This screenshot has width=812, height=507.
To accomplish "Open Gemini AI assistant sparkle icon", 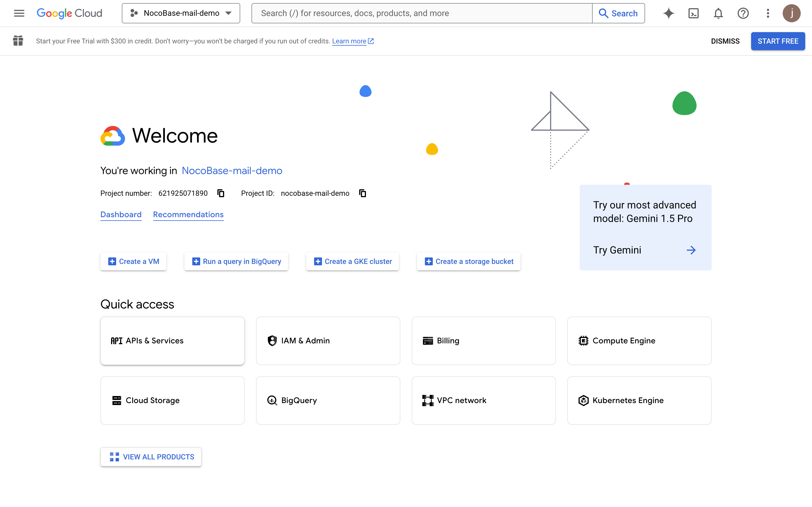I will [668, 13].
